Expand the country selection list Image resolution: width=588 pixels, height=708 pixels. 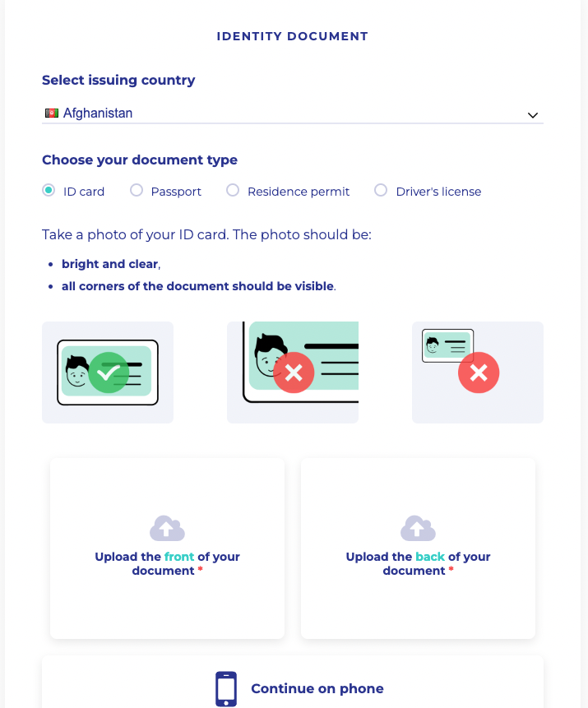[x=292, y=113]
